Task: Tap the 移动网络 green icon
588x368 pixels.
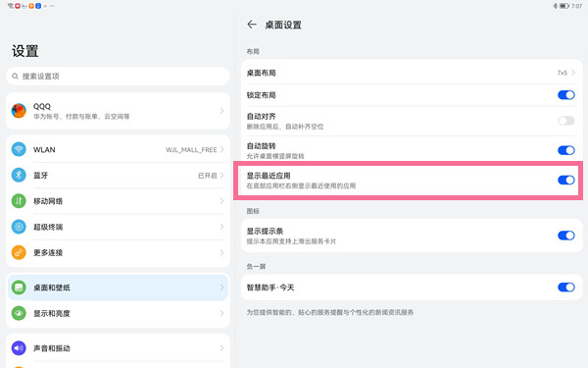Action: (19, 201)
